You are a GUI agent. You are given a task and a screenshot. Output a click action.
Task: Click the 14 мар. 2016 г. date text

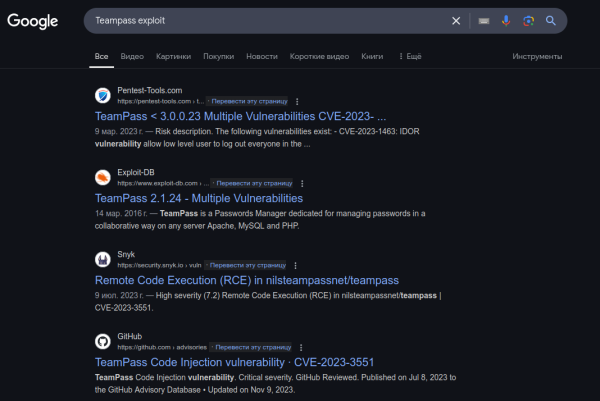pos(121,213)
